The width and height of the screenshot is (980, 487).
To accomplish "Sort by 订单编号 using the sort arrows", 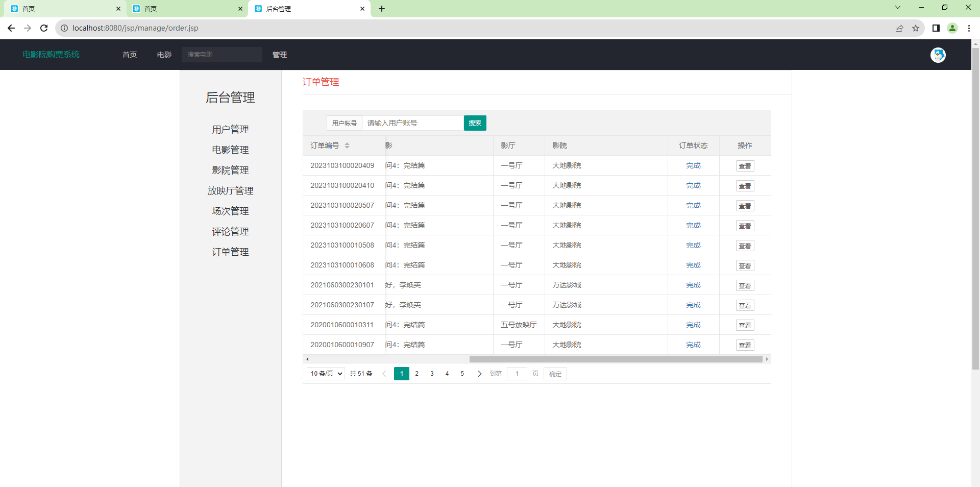I will coord(347,145).
